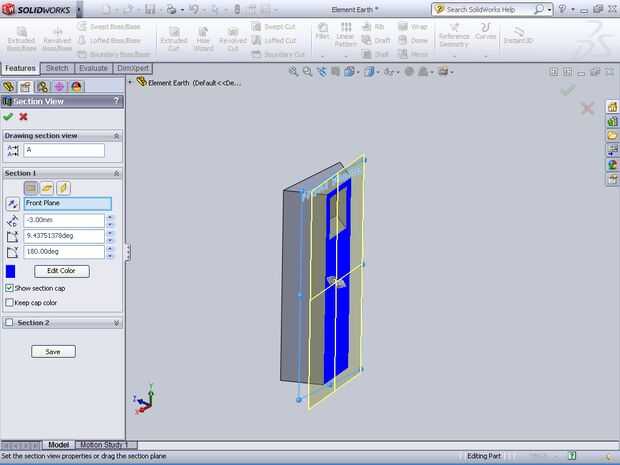Open ConfigurationManager tab icon
620x465 pixels.
point(42,86)
